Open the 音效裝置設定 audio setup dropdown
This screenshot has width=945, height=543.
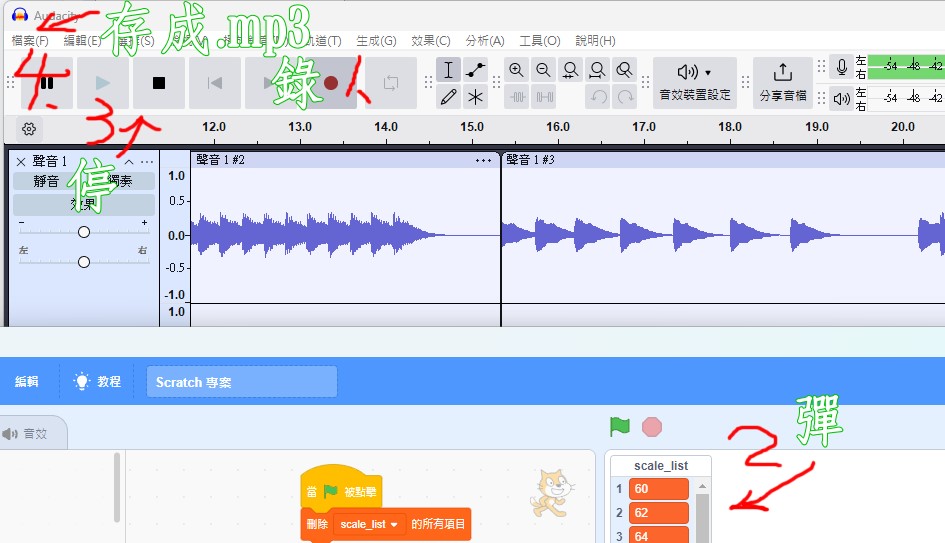(695, 82)
